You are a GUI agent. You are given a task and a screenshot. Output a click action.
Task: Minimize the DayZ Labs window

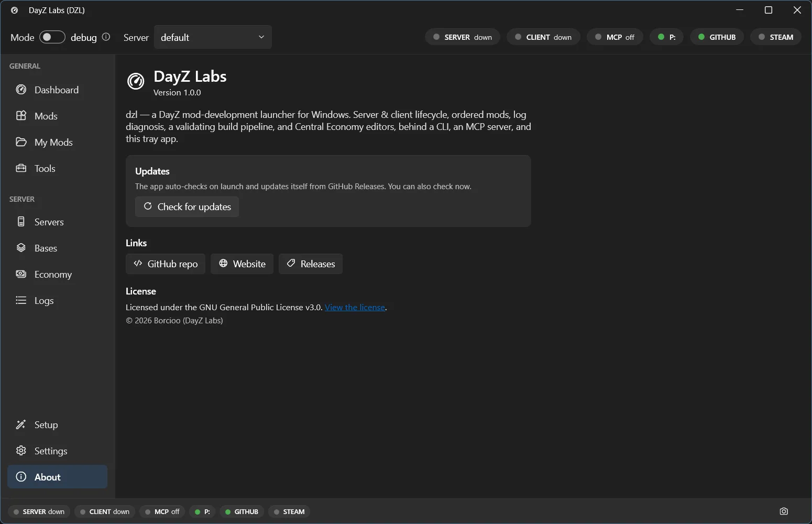[740, 10]
